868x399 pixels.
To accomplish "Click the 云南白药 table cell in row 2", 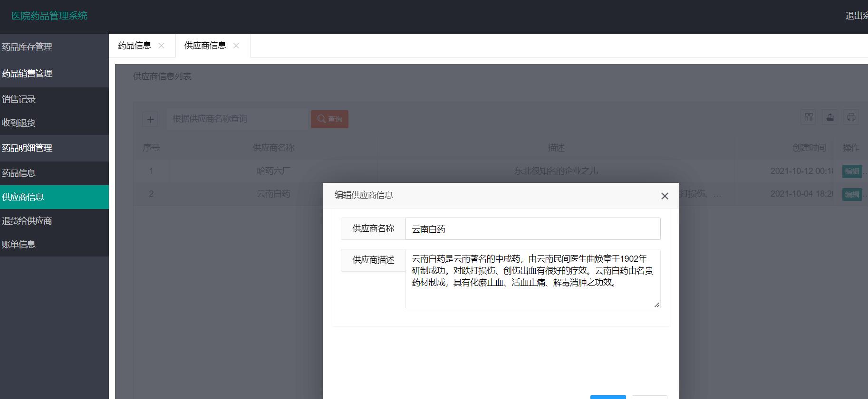I will pos(273,194).
